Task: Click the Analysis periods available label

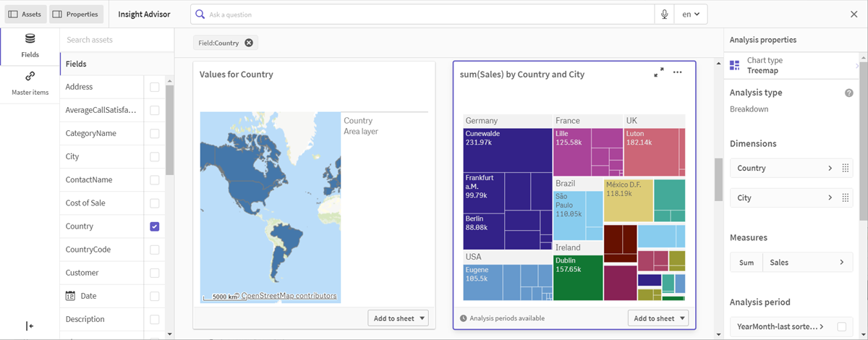Action: (507, 318)
